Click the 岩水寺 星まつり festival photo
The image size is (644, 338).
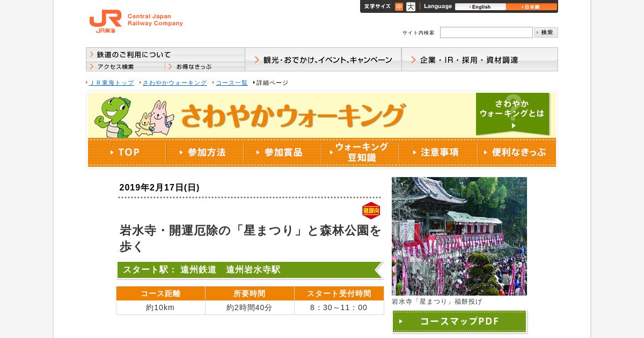[x=459, y=236]
